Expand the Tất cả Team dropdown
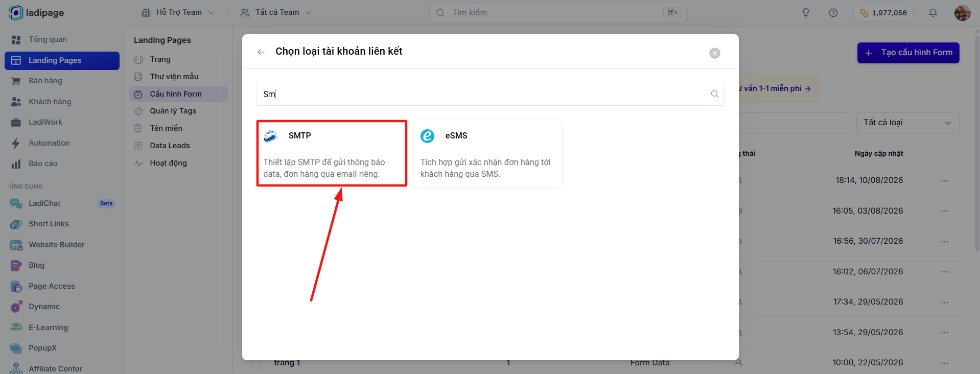This screenshot has width=980, height=374. point(276,12)
